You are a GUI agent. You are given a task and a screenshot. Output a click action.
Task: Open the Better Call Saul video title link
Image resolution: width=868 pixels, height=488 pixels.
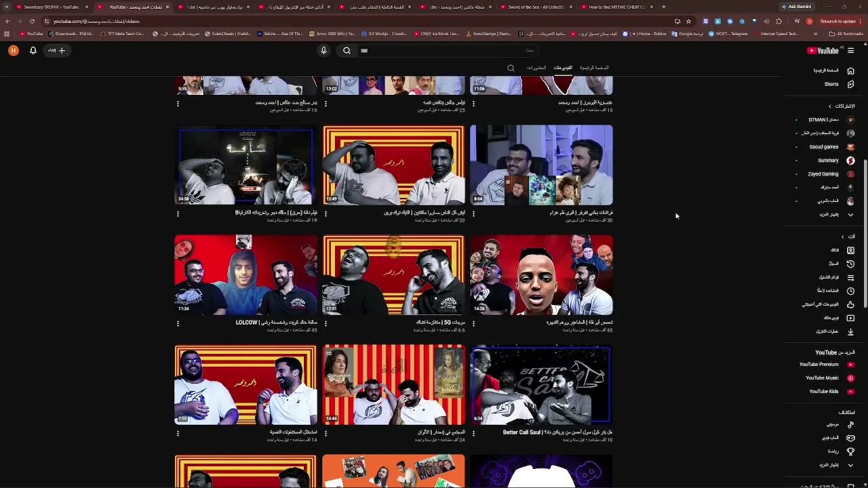point(557,432)
